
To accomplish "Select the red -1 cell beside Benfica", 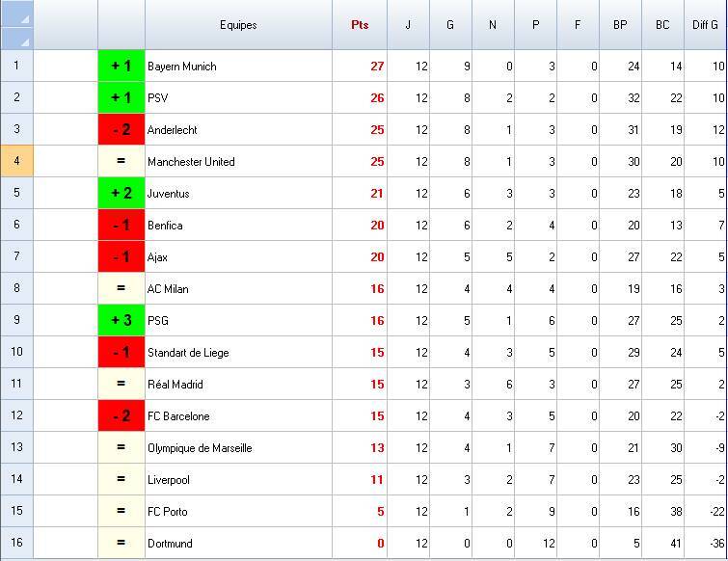I will pos(121,226).
